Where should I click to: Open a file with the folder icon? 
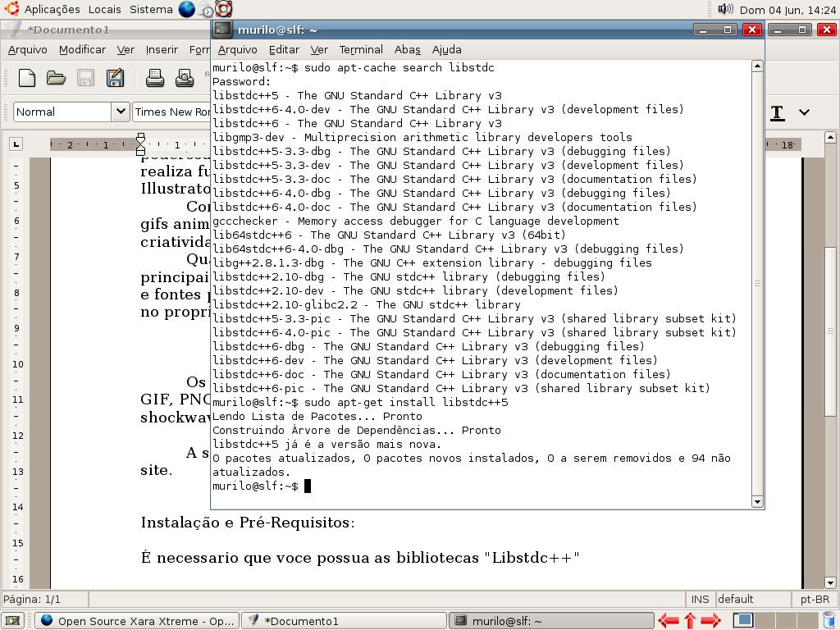(x=56, y=78)
